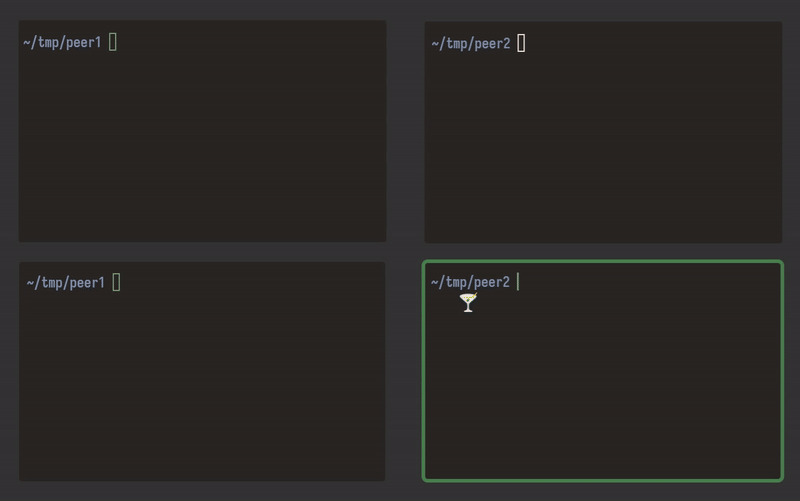Click the horizontal gap between the right panes
The height and width of the screenshot is (501, 800).
(x=603, y=252)
